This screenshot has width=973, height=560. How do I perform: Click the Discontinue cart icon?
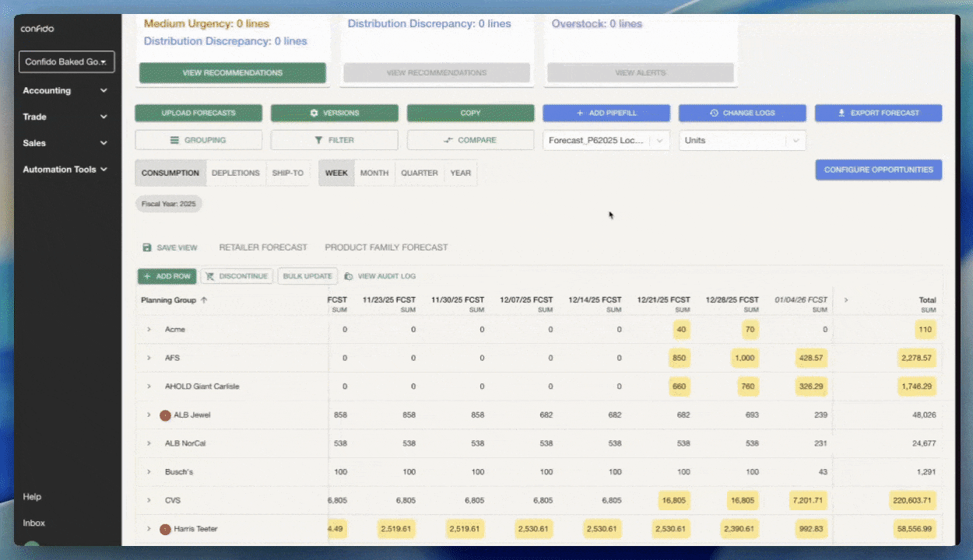[210, 276]
